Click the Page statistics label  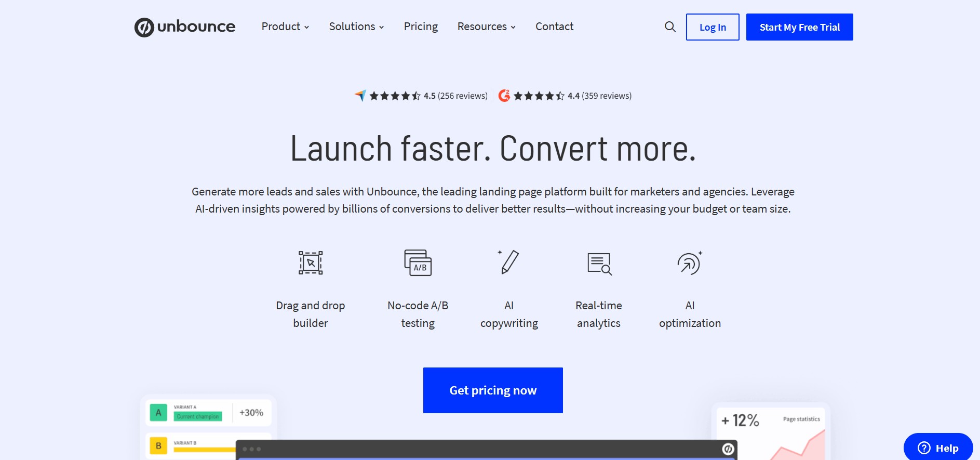point(801,419)
